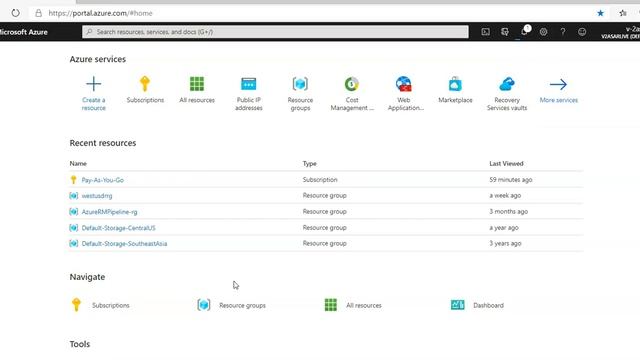Open the Notifications bell icon
Screen dimensions: 640x360
(x=524, y=32)
